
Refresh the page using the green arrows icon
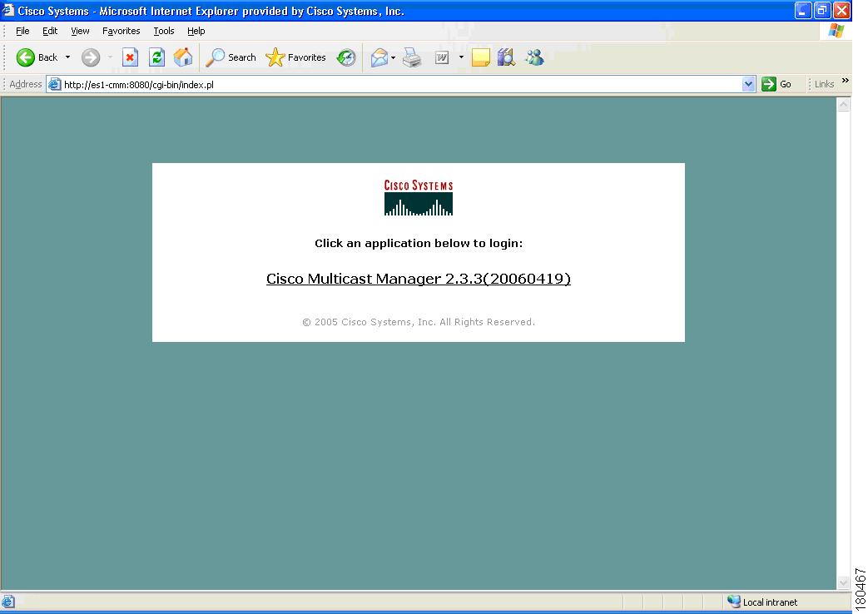[x=156, y=57]
